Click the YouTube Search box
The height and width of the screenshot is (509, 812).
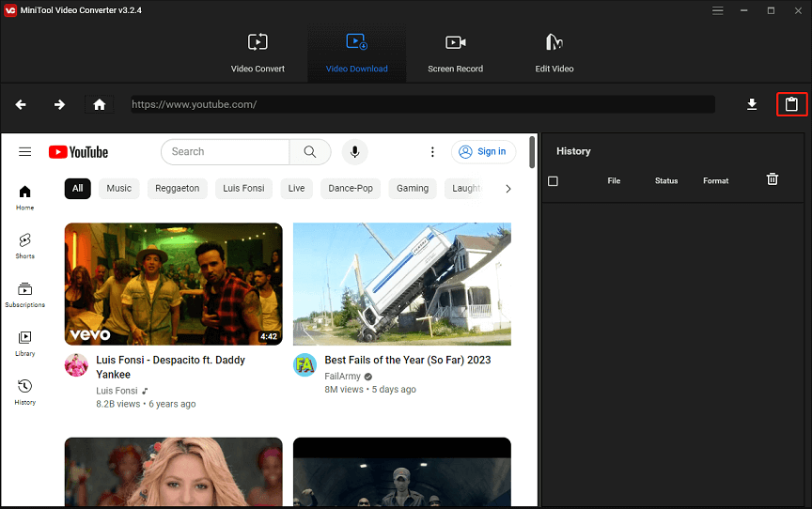[225, 151]
